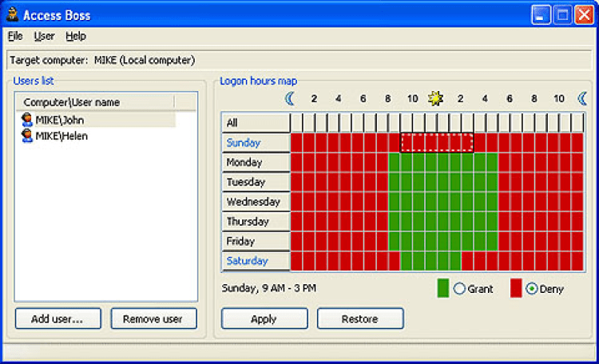The width and height of the screenshot is (599, 364).
Task: Click the noon sun icon in hours header
Action: (435, 98)
